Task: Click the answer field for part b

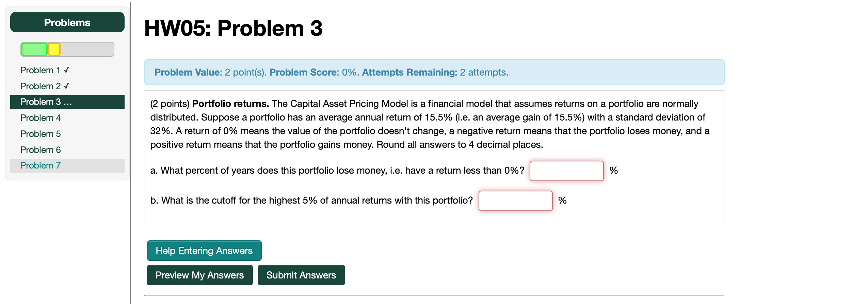Action: pos(515,201)
